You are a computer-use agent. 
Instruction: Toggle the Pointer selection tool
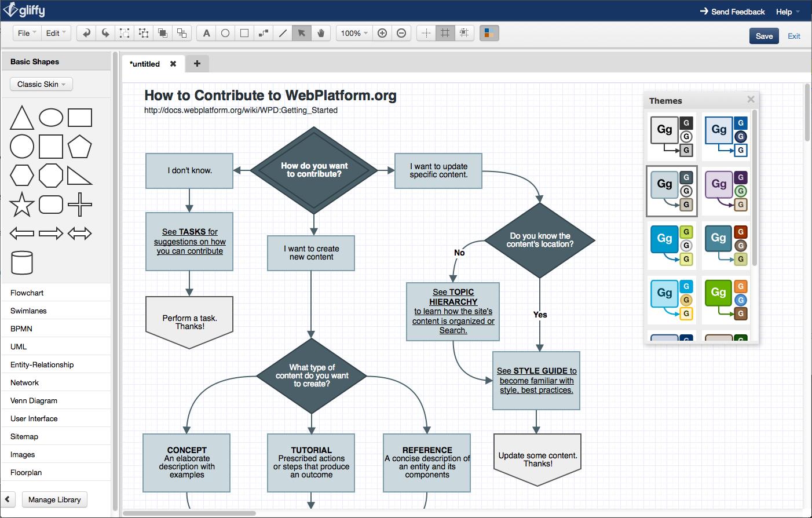point(301,33)
